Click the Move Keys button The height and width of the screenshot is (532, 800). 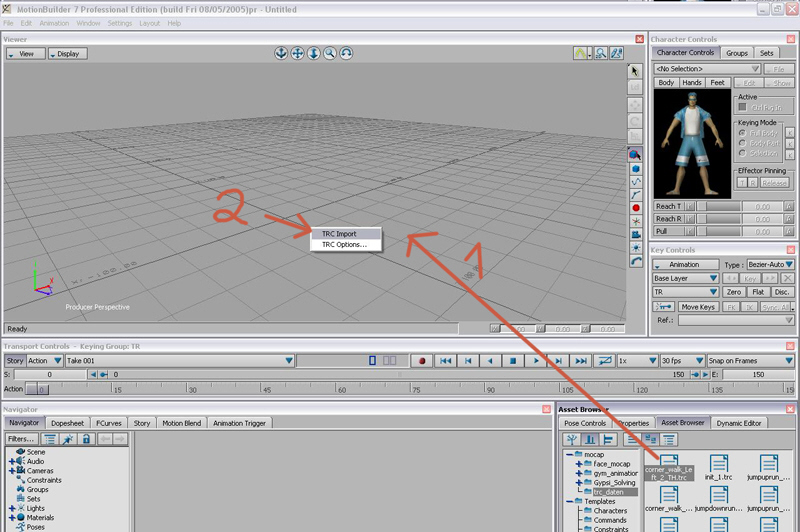pyautogui.click(x=698, y=307)
